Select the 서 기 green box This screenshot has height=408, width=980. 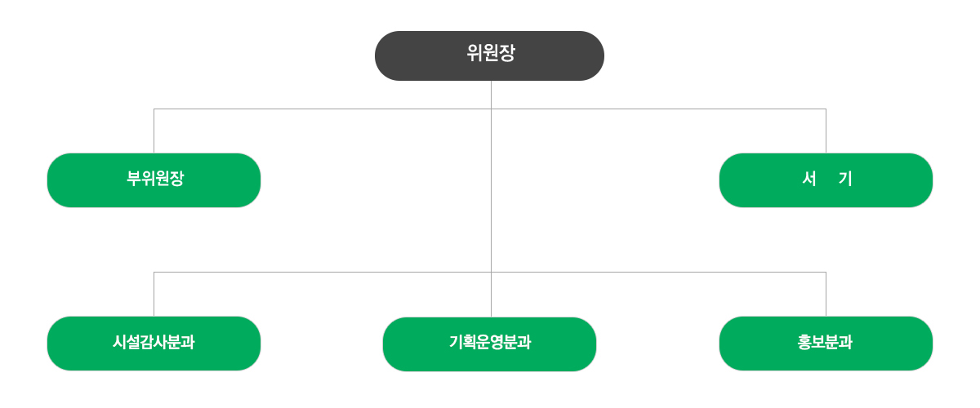pyautogui.click(x=826, y=180)
